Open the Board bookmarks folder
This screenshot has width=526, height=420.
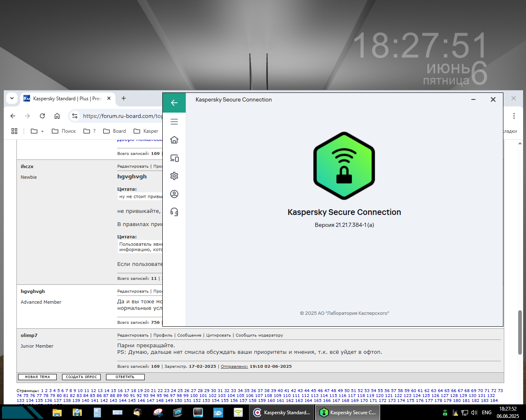click(x=115, y=131)
